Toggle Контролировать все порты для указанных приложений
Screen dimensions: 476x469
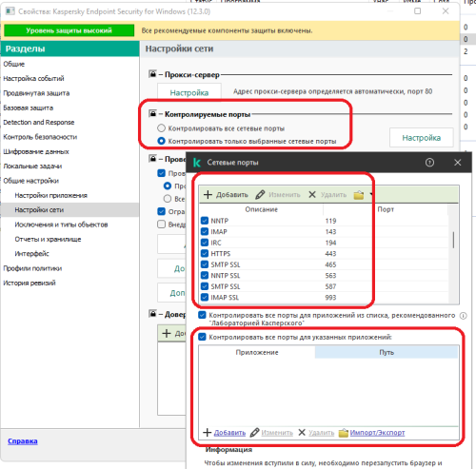[x=202, y=337]
